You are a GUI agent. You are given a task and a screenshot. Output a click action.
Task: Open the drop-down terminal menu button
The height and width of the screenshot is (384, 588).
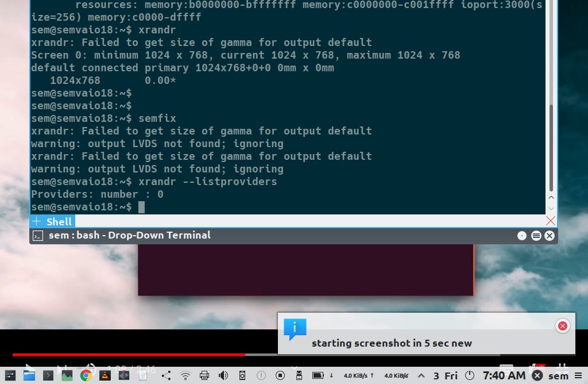click(x=536, y=236)
